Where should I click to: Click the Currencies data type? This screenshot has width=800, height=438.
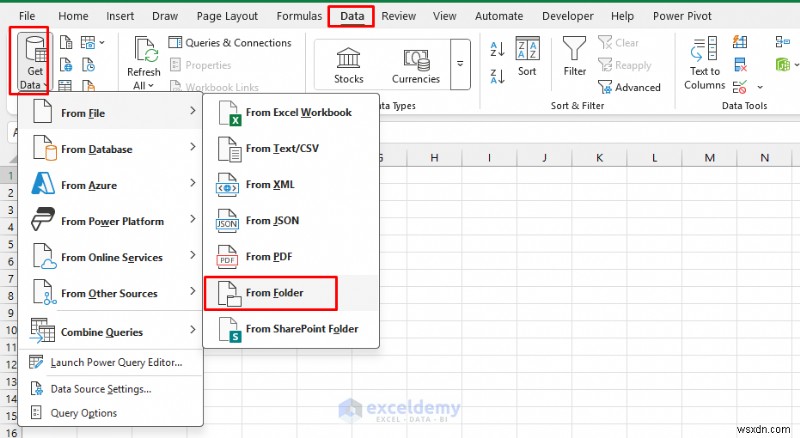[415, 65]
